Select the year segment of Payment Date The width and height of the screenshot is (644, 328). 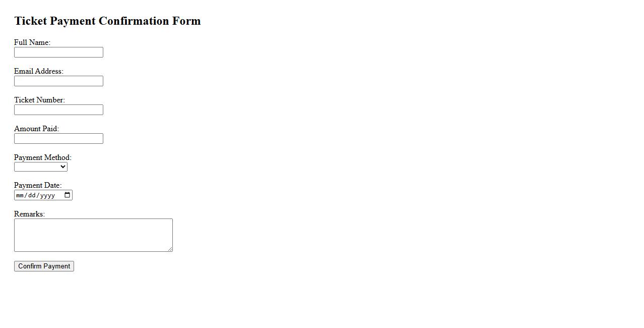coord(47,195)
